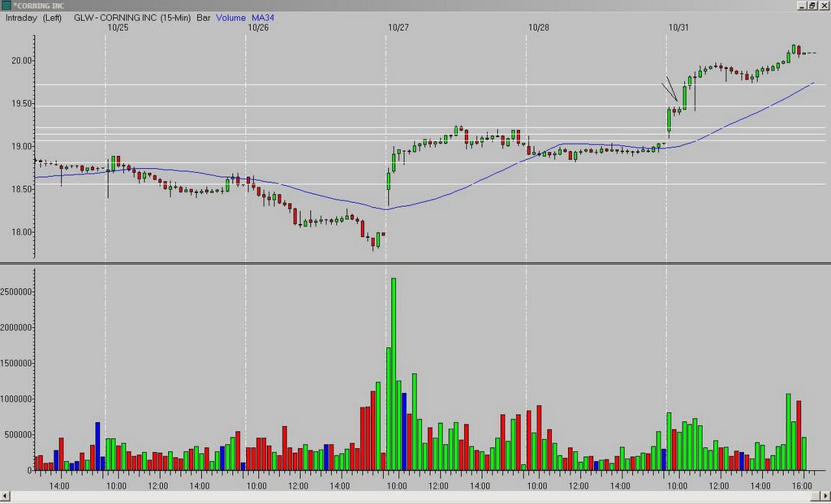
Task: Click the 1500000 volume axis label
Action: (16, 363)
